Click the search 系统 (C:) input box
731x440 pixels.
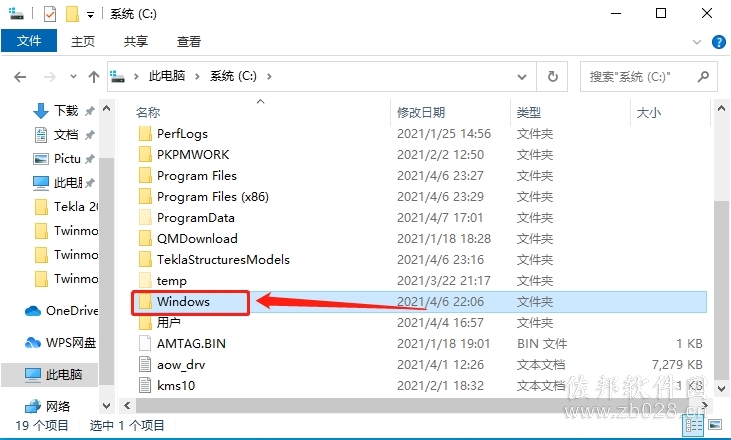[641, 76]
